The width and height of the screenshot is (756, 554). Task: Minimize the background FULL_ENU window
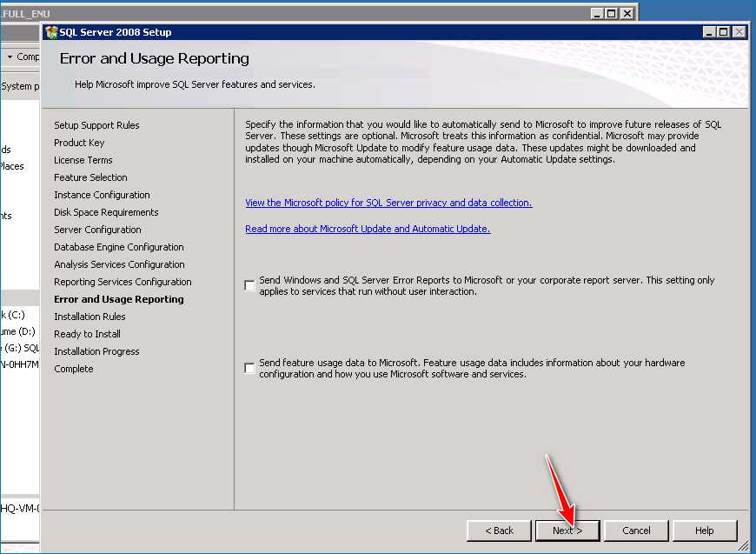[597, 14]
